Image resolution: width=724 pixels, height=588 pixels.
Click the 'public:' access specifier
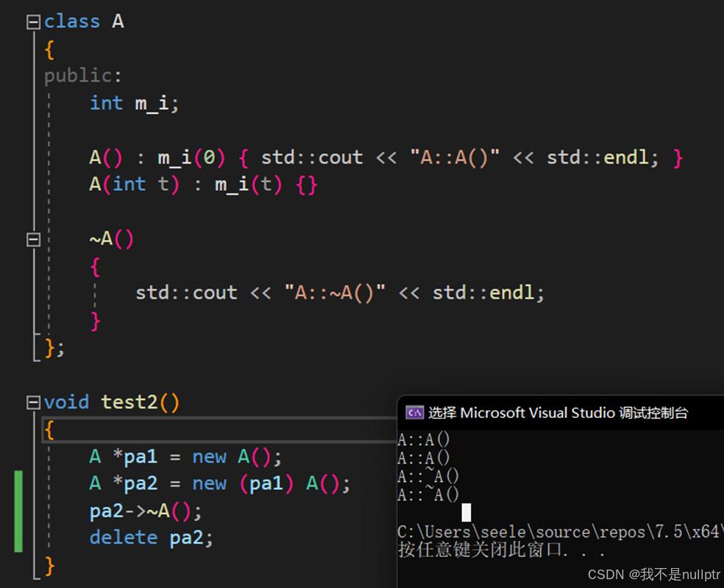[x=83, y=76]
